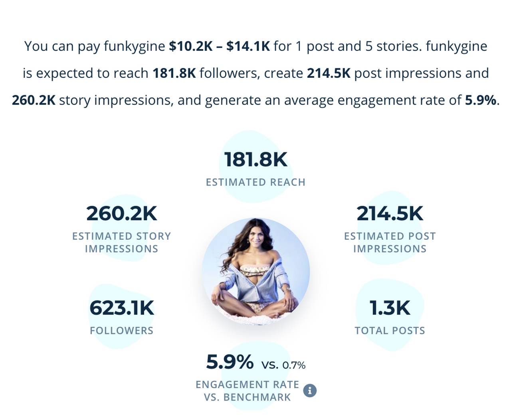Click the Estimated Post Impressions label
Screen dimensions: 511x420
[x=390, y=243]
